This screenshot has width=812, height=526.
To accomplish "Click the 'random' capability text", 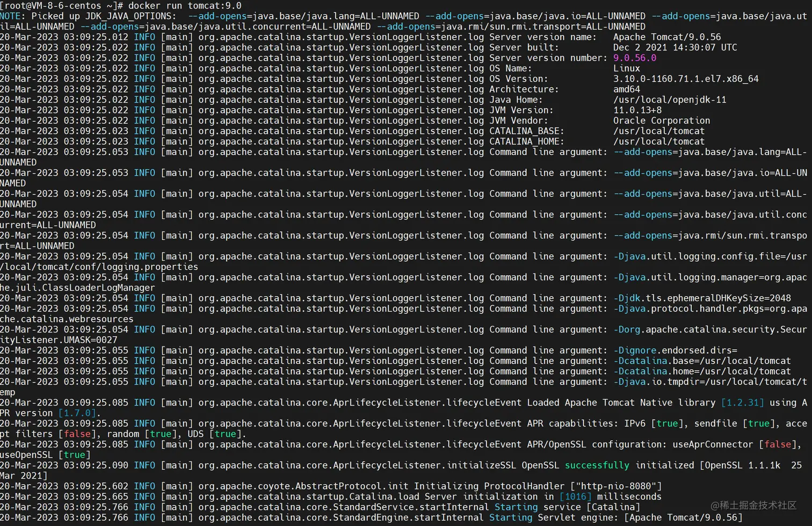I will point(124,434).
